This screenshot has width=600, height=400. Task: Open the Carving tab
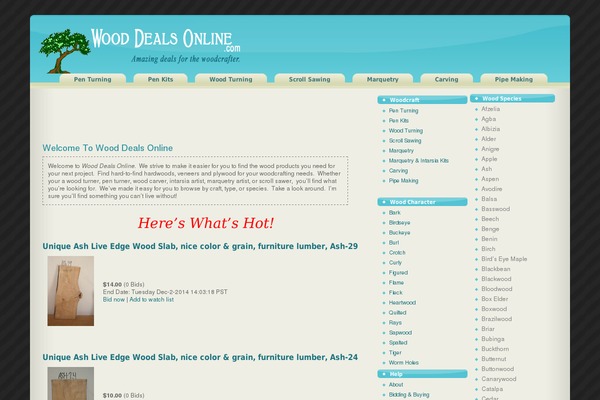[447, 79]
